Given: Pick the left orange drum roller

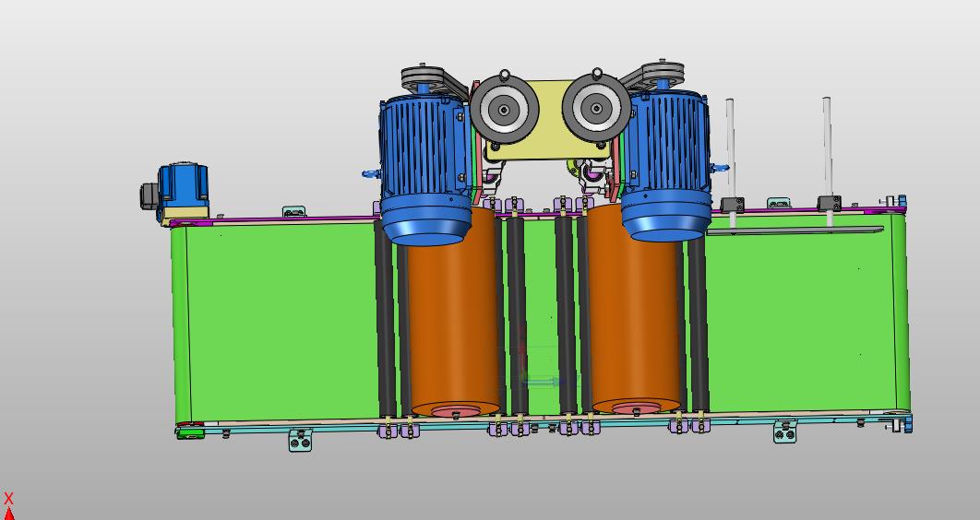Looking at the screenshot, I should click(454, 313).
